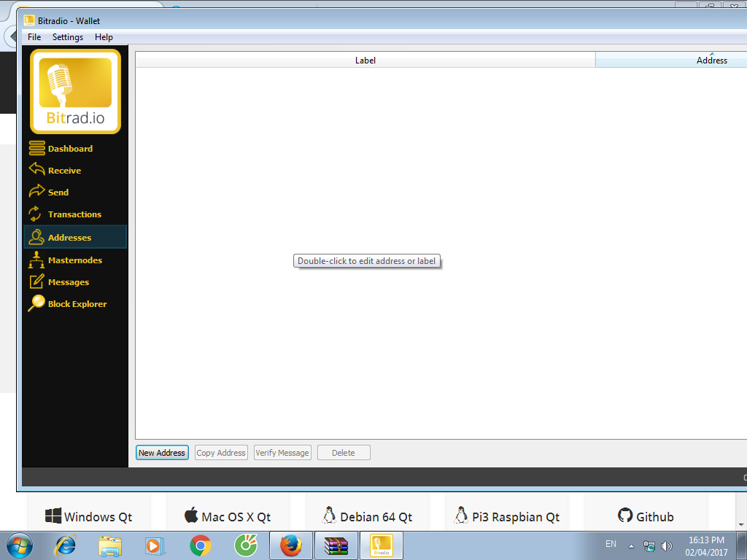Open the green Coc Coc browser icon
747x560 pixels.
246,545
